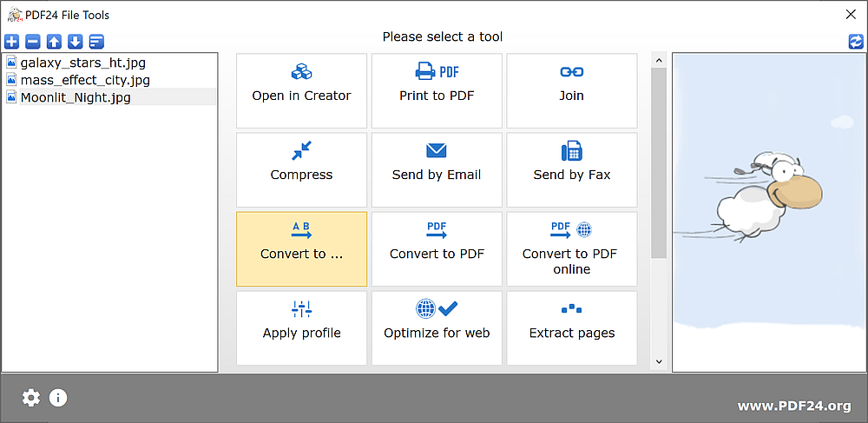
Task: Click the add files plus icon
Action: point(11,42)
